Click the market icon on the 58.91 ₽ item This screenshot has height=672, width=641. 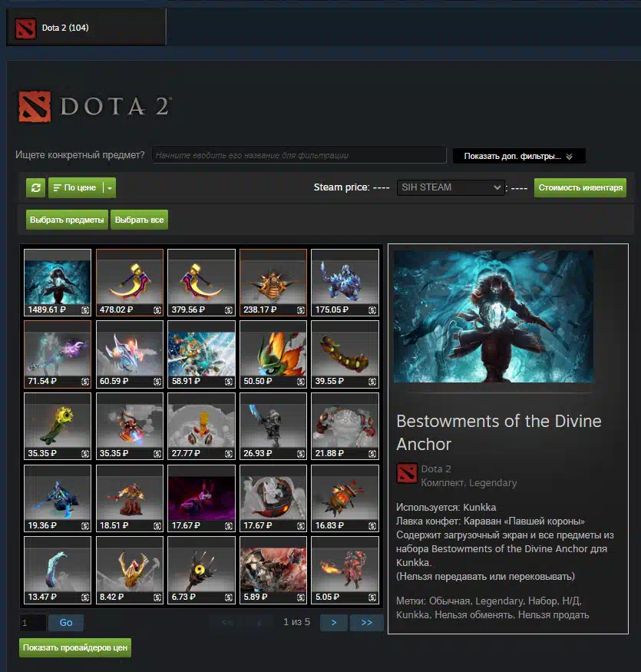229,382
